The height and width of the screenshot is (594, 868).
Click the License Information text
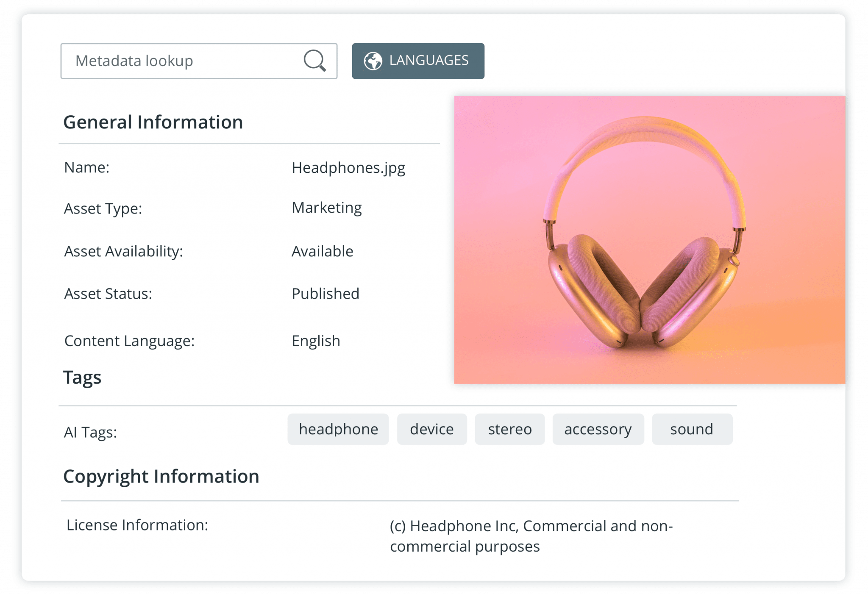click(x=137, y=525)
